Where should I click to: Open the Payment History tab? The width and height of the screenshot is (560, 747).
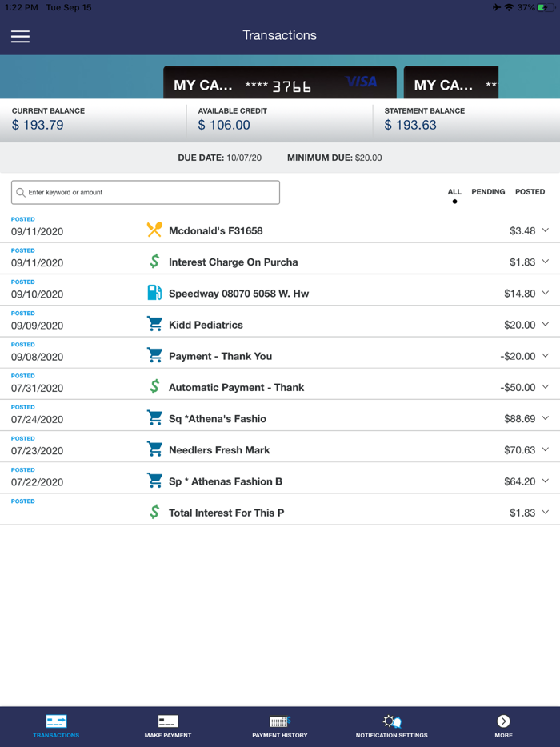tap(280, 726)
